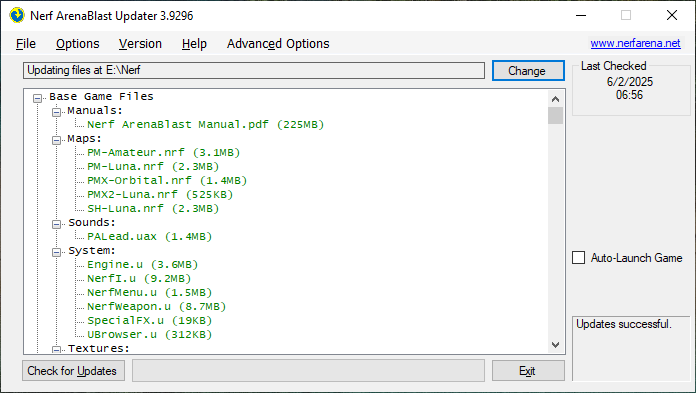
Task: Click the Exit button
Action: coord(528,371)
